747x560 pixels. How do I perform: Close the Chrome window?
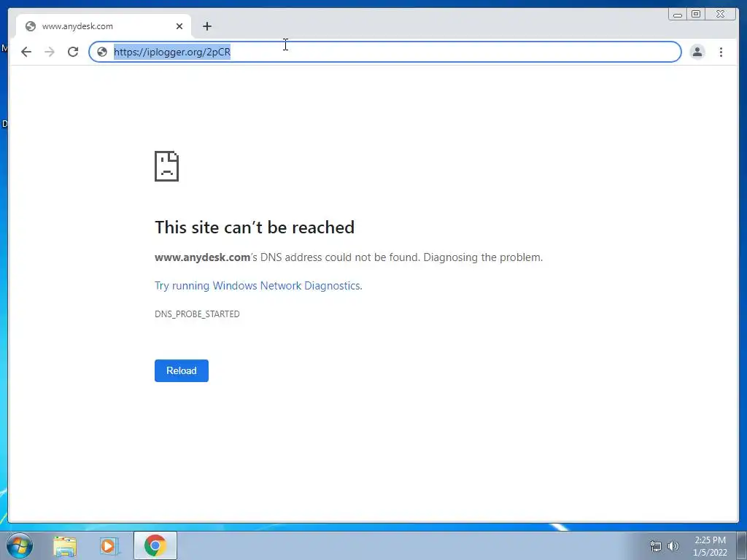720,15
